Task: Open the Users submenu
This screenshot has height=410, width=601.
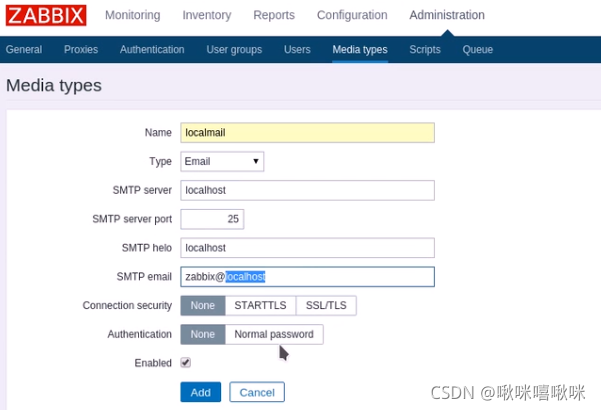Action: (297, 49)
